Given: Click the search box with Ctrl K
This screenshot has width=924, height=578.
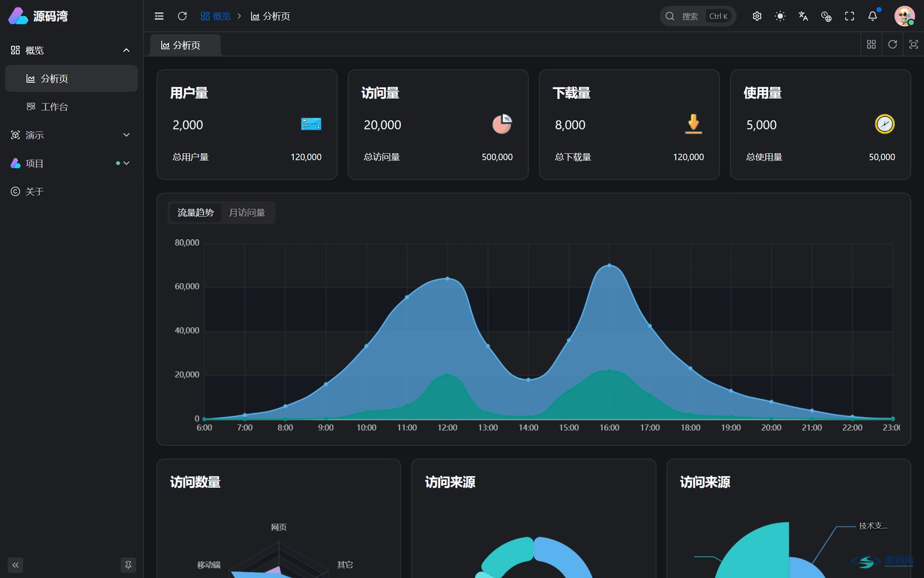Looking at the screenshot, I should [698, 16].
